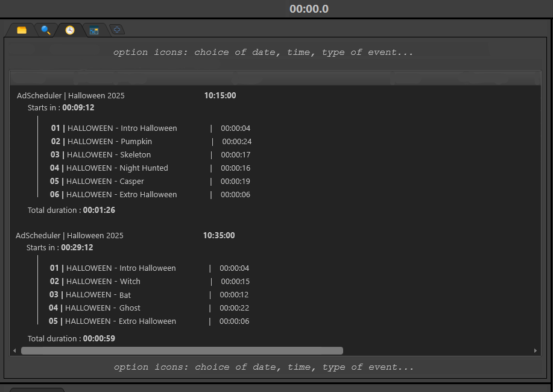The height and width of the screenshot is (392, 553).
Task: Select HALLOWEEN - Witch in second block
Action: [103, 281]
